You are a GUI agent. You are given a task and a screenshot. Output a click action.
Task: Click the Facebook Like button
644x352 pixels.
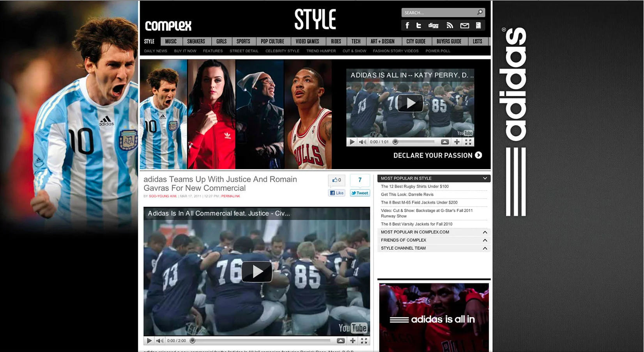point(336,193)
